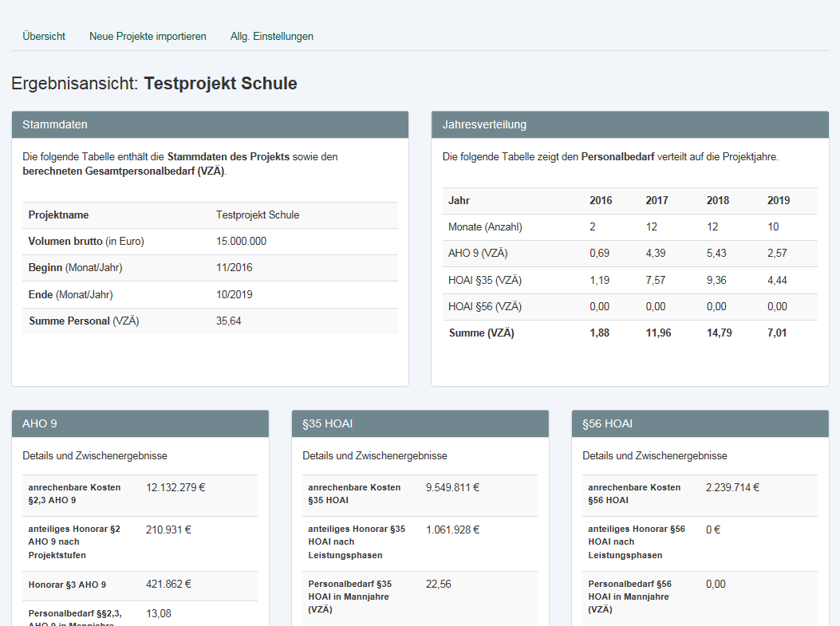Click the Projektname value Testprojekt Schule
Screen dimensions: 840x626
coord(257,215)
